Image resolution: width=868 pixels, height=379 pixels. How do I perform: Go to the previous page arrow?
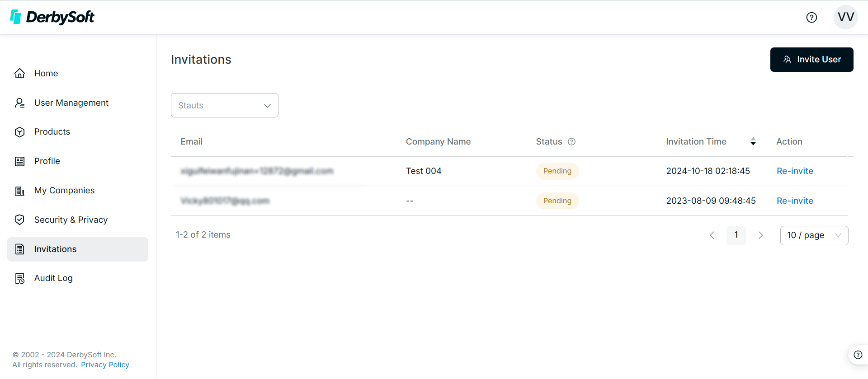[712, 235]
